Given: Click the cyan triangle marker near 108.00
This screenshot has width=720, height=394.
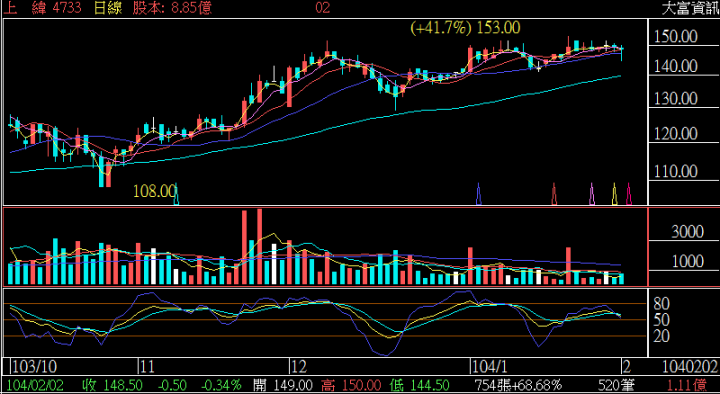Looking at the screenshot, I should [x=176, y=194].
